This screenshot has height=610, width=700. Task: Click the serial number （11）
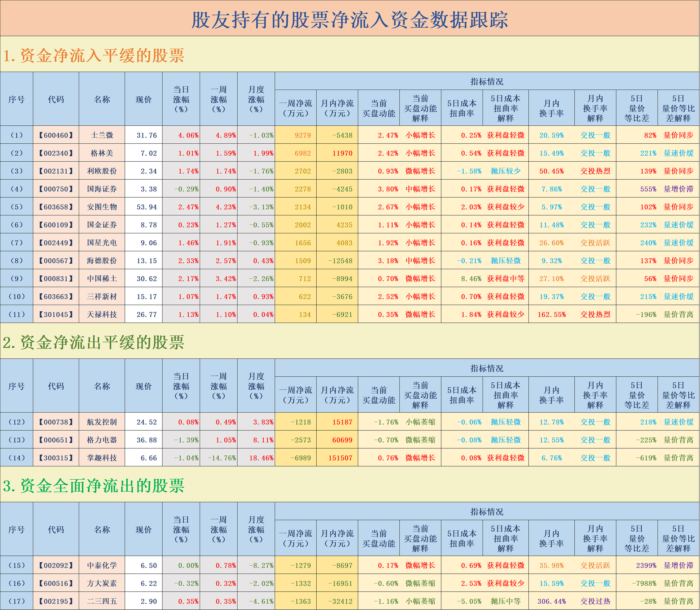17,315
